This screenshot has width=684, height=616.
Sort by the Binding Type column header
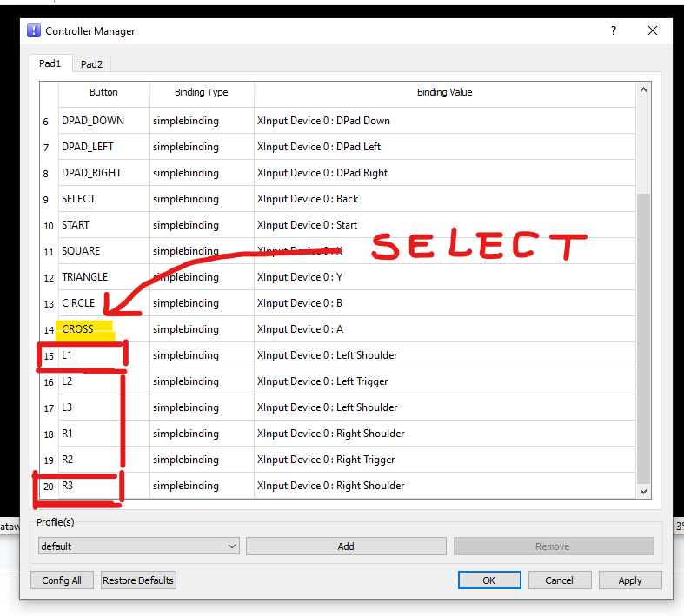click(x=201, y=92)
